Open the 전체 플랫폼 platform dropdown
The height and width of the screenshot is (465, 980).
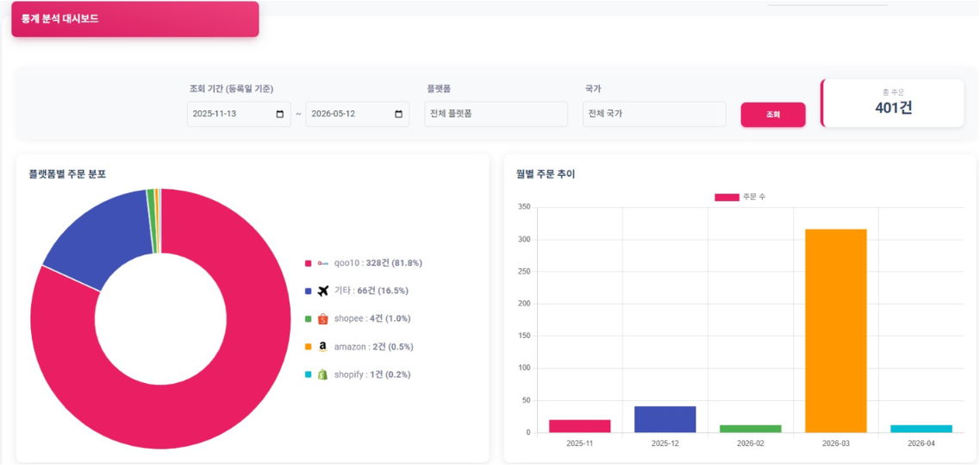[x=496, y=115]
